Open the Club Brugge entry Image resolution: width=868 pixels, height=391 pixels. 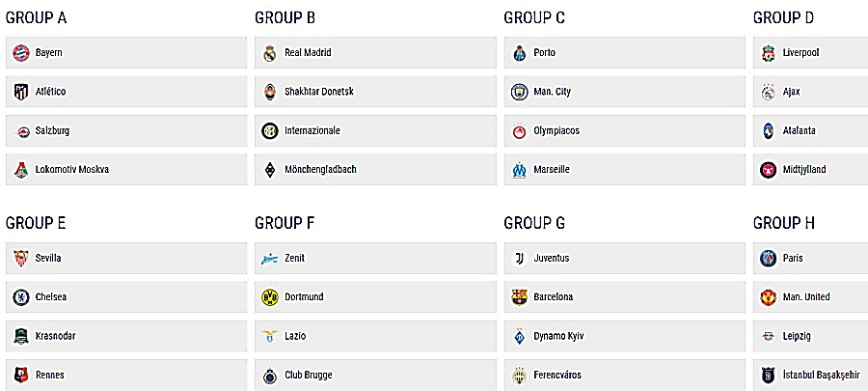click(375, 376)
